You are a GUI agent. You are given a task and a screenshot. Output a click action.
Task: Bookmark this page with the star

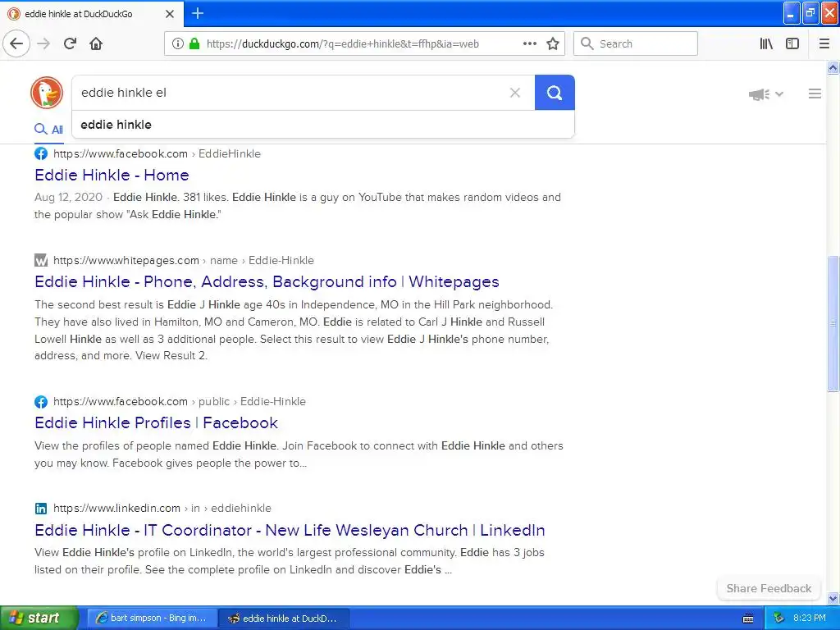click(x=553, y=43)
